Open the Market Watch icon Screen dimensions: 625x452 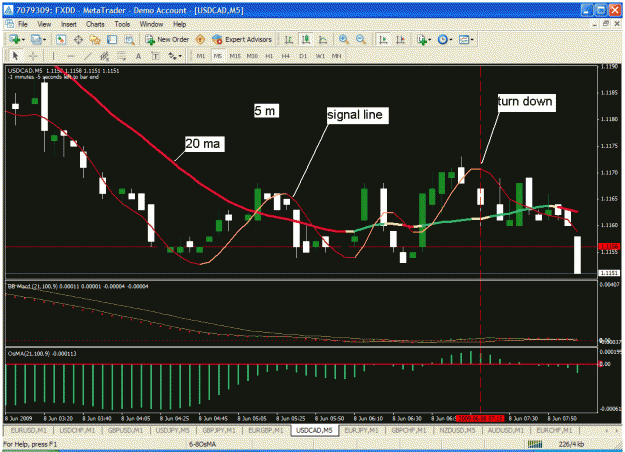(61, 39)
